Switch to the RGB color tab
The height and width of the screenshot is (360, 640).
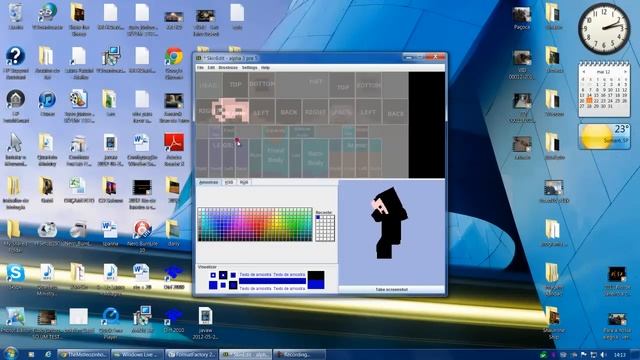244,182
